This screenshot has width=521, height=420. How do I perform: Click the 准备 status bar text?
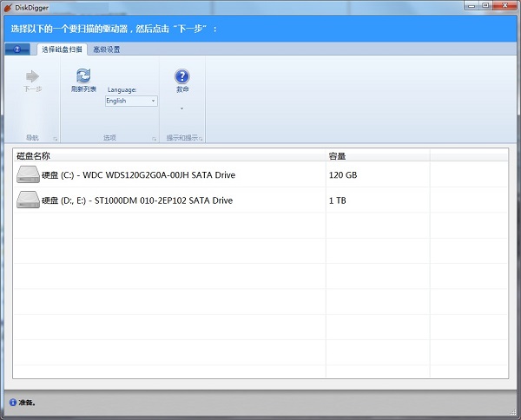click(x=27, y=403)
